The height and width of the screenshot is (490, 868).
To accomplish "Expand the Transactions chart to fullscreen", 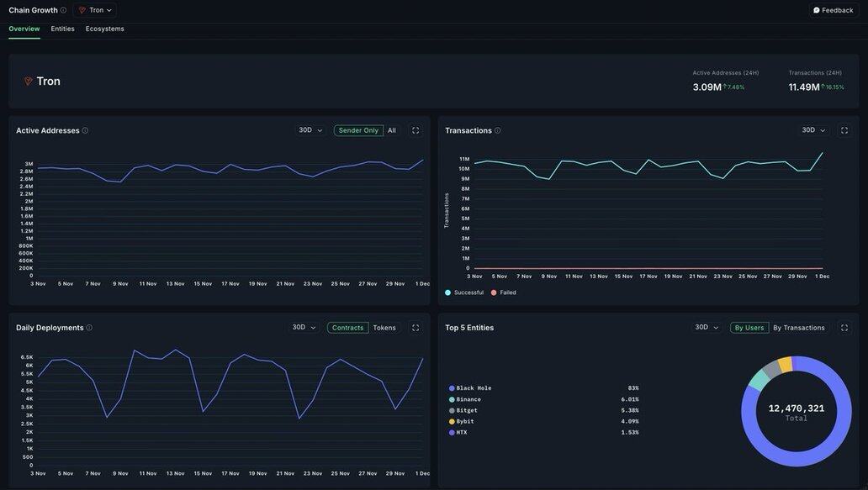I will 844,130.
